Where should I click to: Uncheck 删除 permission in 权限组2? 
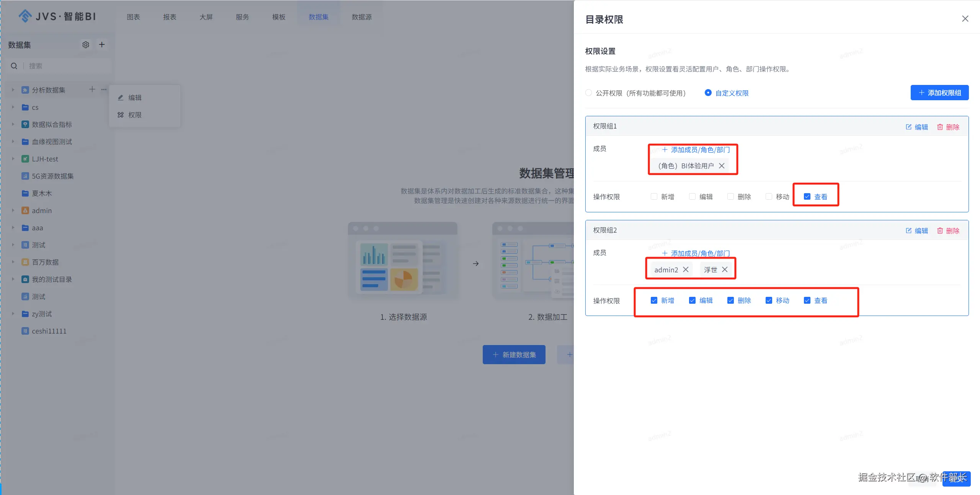(730, 301)
